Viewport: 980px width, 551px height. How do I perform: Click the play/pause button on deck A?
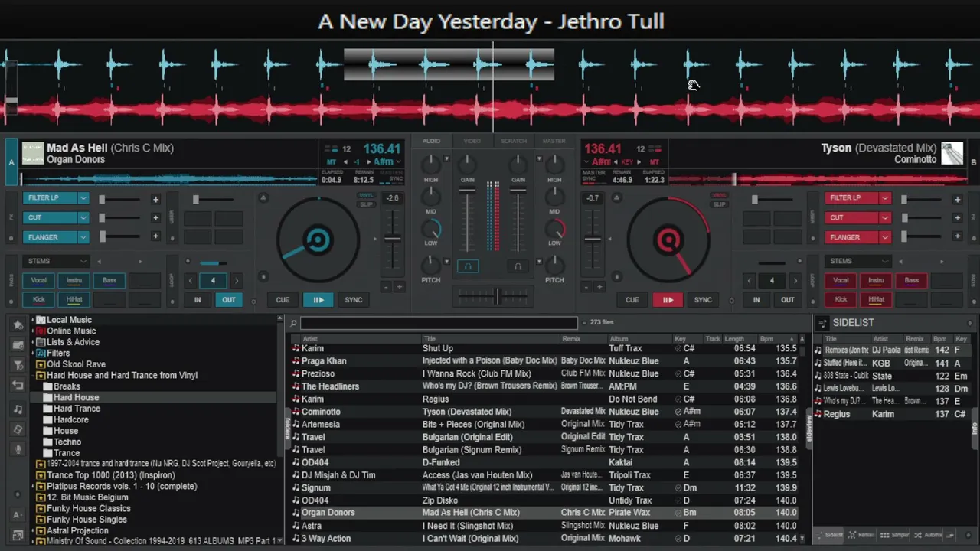pyautogui.click(x=318, y=300)
